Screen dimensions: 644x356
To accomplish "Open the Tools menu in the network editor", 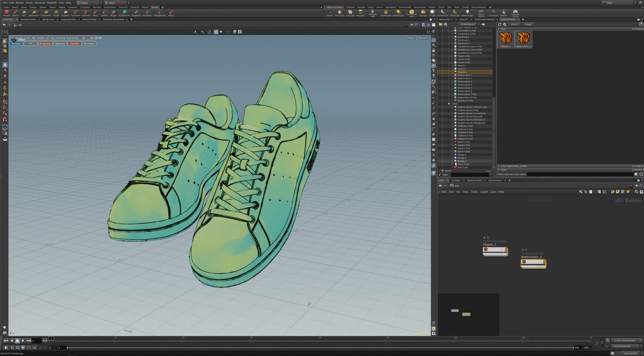I will click(x=474, y=191).
